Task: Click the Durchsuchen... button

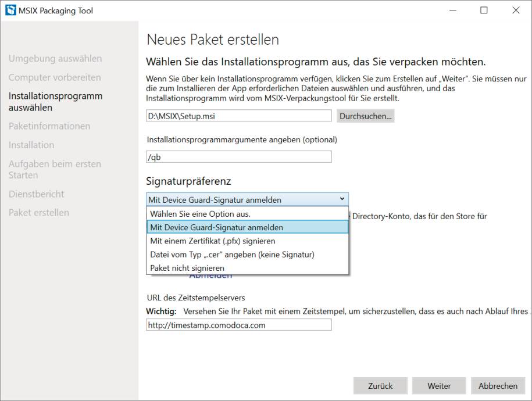Action: coord(365,116)
